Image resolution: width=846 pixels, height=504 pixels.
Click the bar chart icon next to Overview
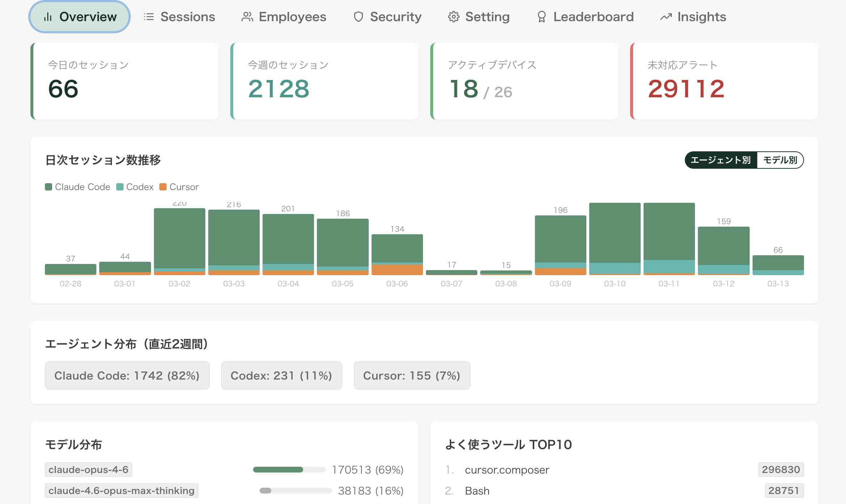(x=48, y=17)
